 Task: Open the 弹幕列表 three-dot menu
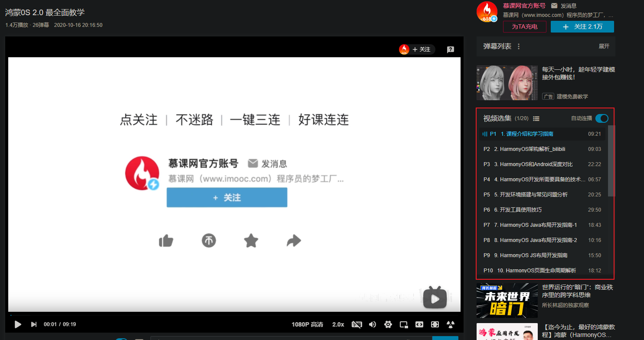tap(519, 46)
